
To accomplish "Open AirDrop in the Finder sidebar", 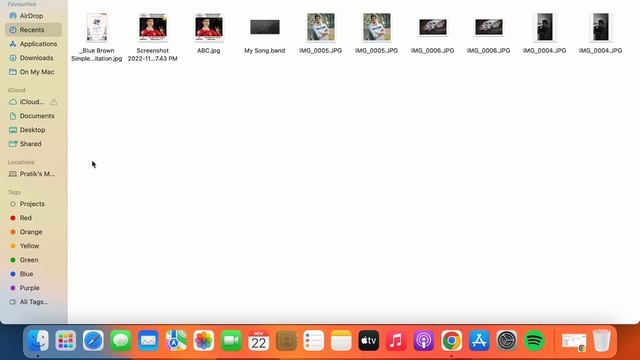I will coord(31,16).
